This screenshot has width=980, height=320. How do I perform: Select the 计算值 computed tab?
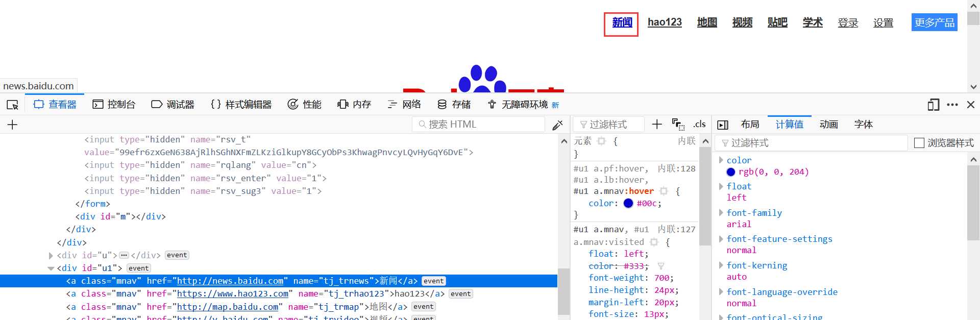click(790, 124)
